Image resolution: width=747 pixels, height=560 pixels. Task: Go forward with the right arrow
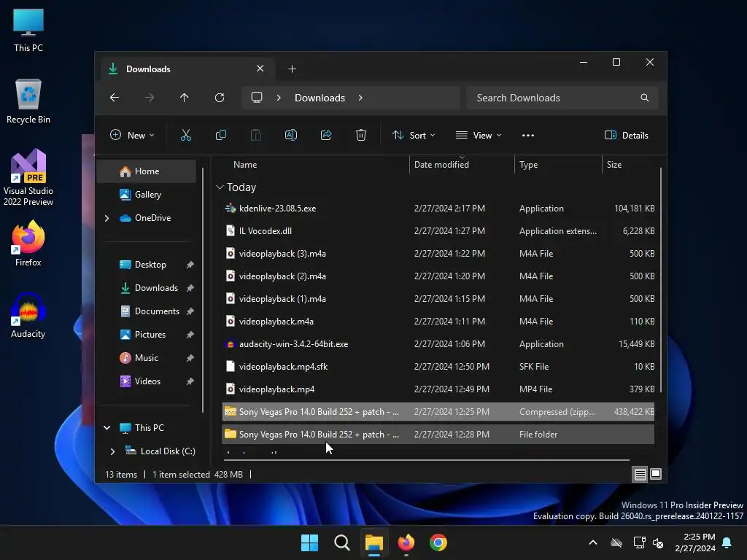pos(149,98)
